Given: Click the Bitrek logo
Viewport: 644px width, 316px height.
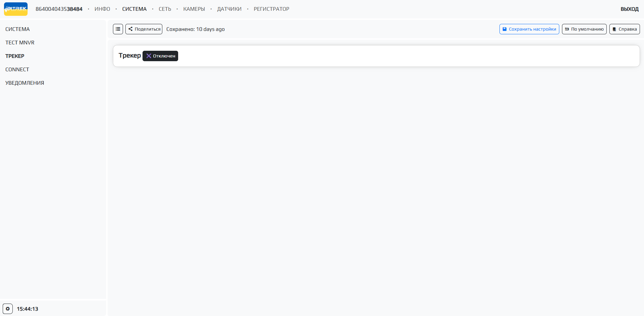Looking at the screenshot, I should (x=16, y=9).
